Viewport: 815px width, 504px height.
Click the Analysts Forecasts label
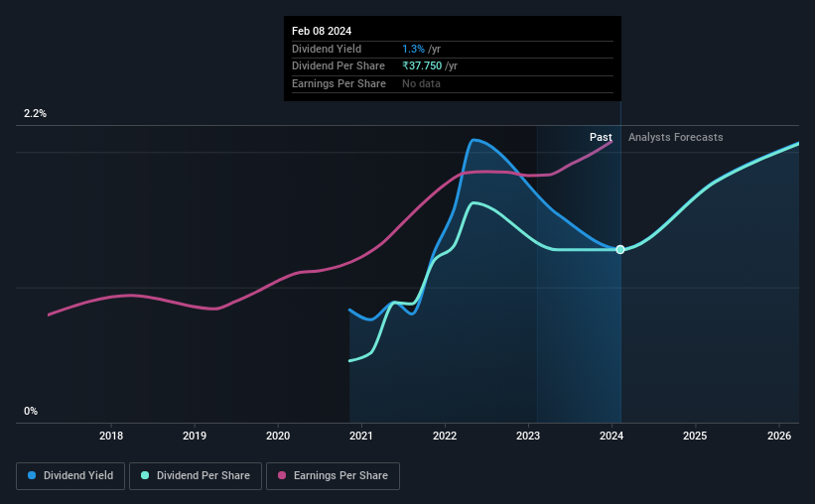676,137
